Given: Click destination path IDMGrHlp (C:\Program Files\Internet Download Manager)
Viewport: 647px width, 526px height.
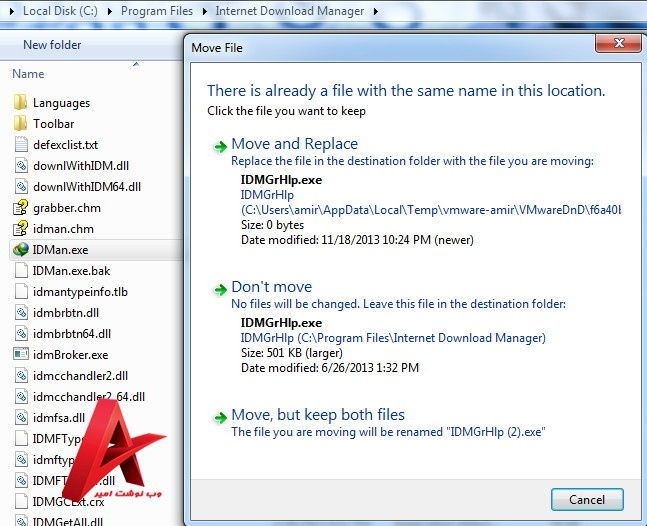Looking at the screenshot, I should pyautogui.click(x=393, y=338).
